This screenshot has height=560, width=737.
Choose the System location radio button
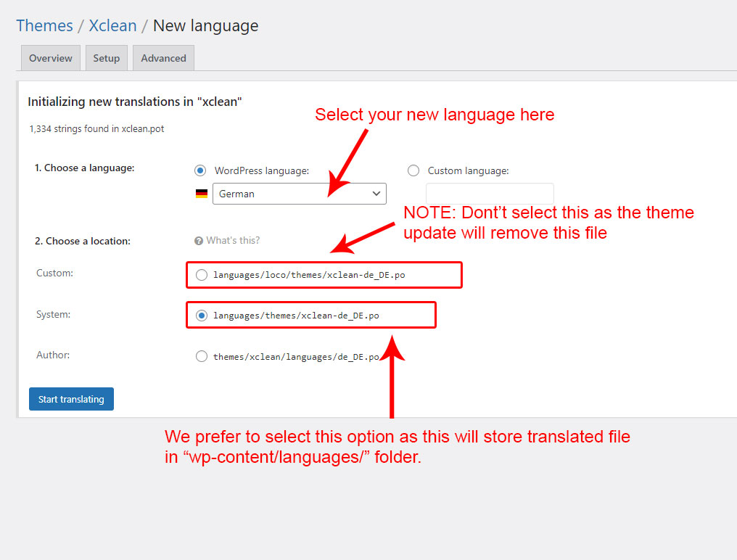coord(202,316)
